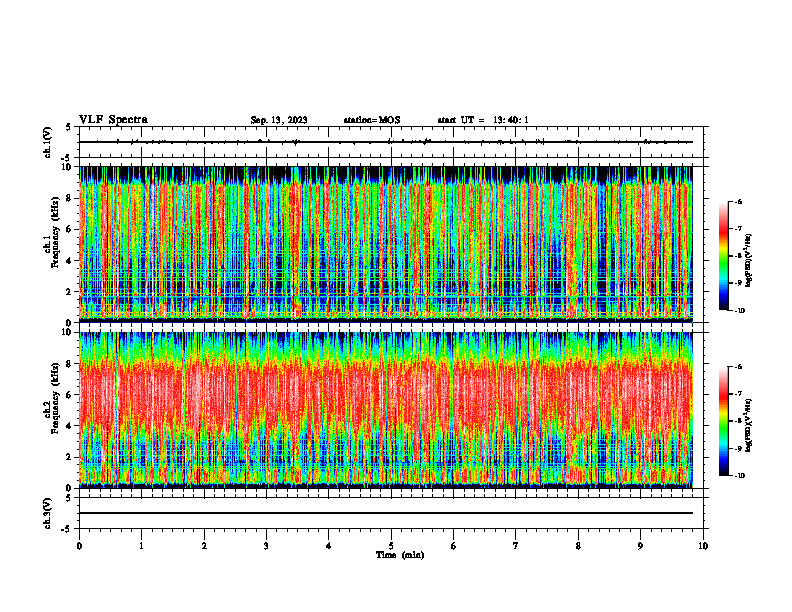Click the "-6" value on ch.2 colorbar

coord(738,367)
